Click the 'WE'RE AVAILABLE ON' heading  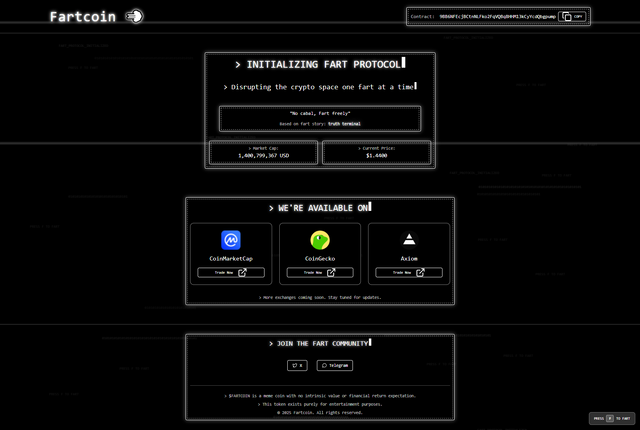(320, 208)
